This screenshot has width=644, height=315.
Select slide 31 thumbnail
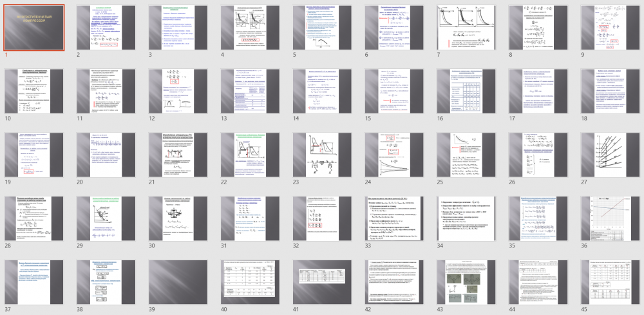tap(250, 218)
